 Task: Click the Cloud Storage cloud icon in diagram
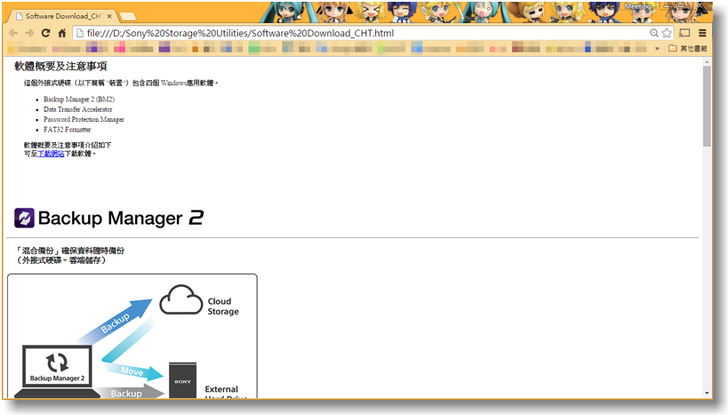click(x=181, y=300)
